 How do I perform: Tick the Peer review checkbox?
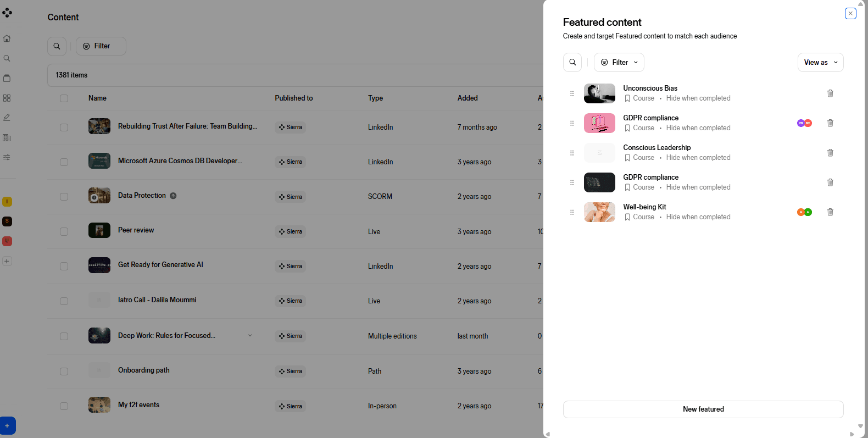pos(64,231)
